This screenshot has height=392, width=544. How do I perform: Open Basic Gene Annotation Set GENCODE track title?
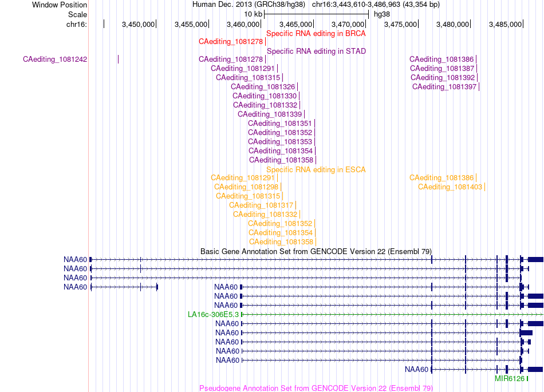[316, 252]
